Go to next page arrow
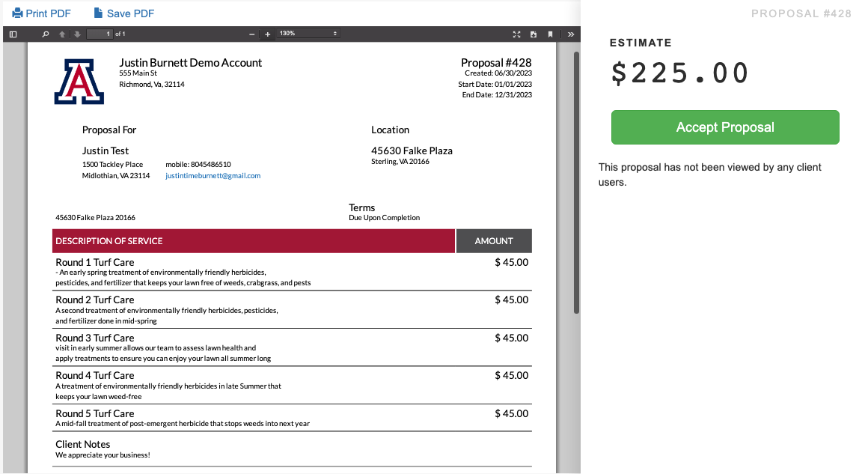 click(77, 34)
